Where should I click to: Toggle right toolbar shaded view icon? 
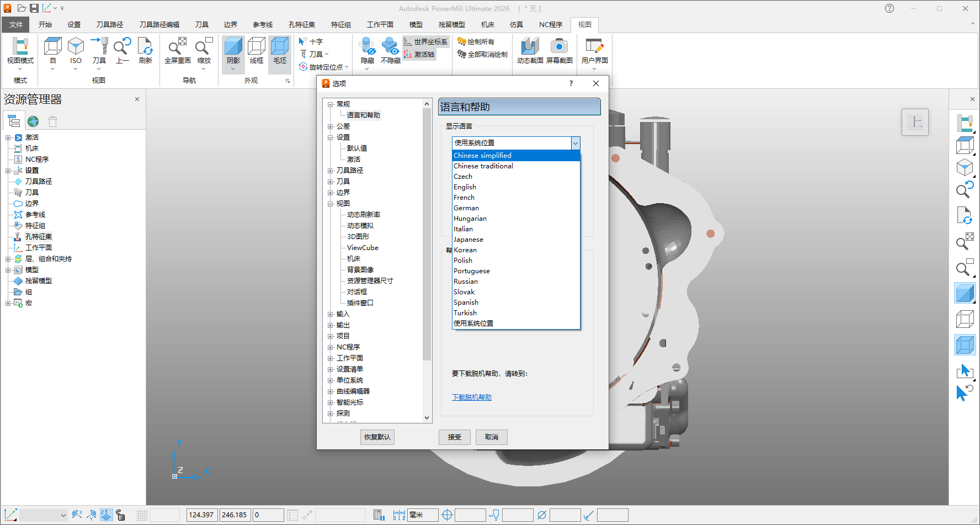965,293
